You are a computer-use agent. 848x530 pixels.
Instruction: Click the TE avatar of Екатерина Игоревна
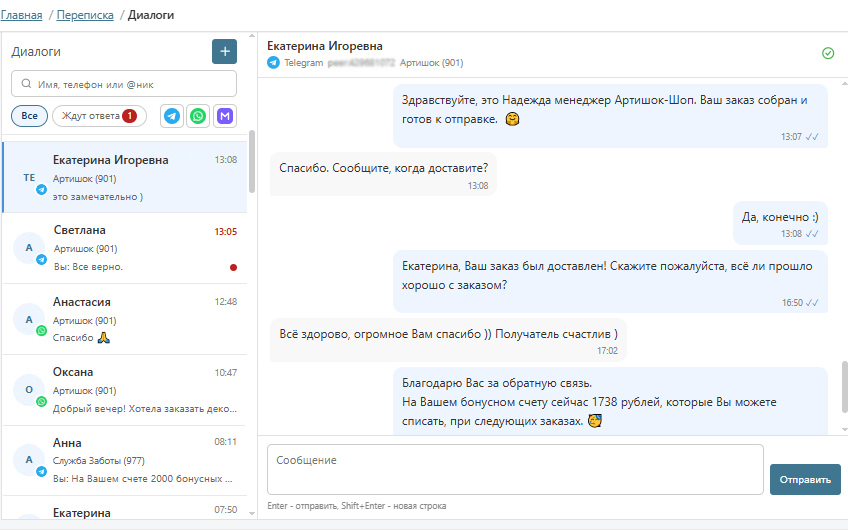pyautogui.click(x=29, y=177)
